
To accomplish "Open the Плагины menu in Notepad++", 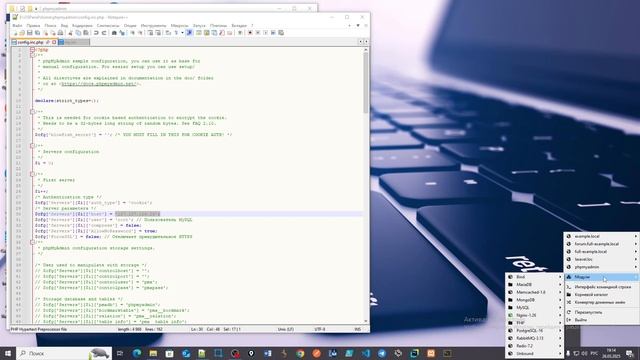I will tap(218, 26).
